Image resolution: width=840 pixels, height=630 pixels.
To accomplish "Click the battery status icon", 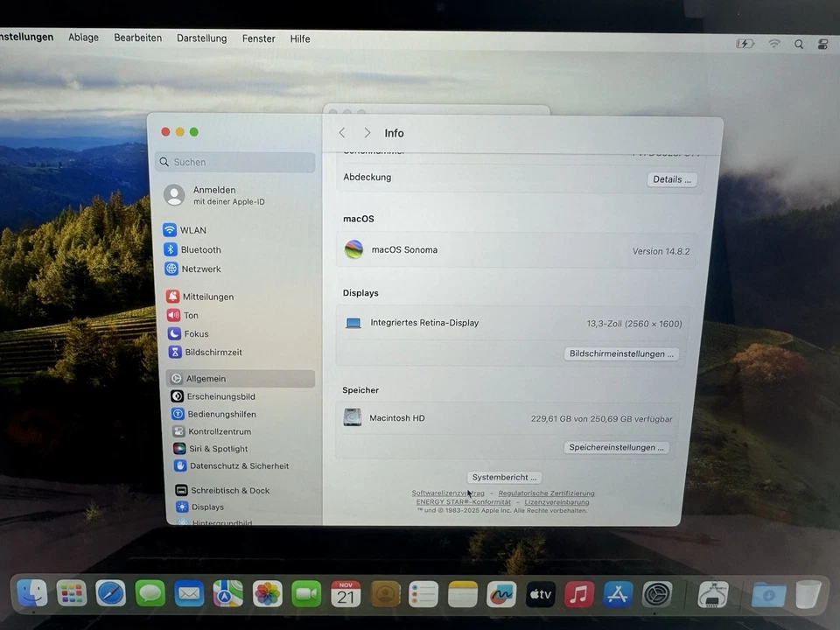I will pyautogui.click(x=745, y=44).
